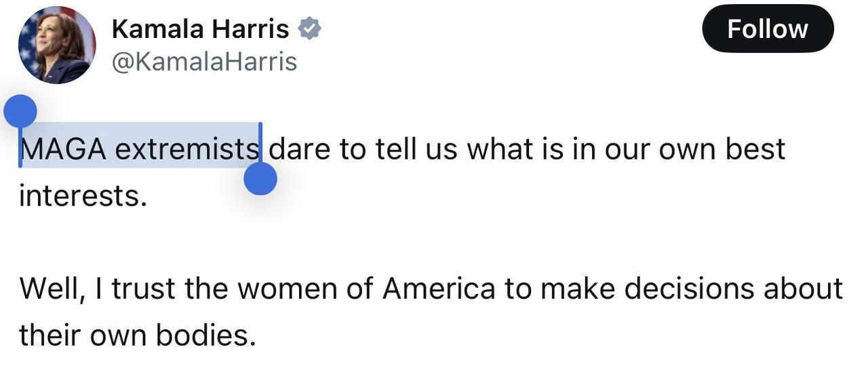This screenshot has height=374, width=868.
Task: Click the word "tell" in the tweet
Action: (x=396, y=149)
